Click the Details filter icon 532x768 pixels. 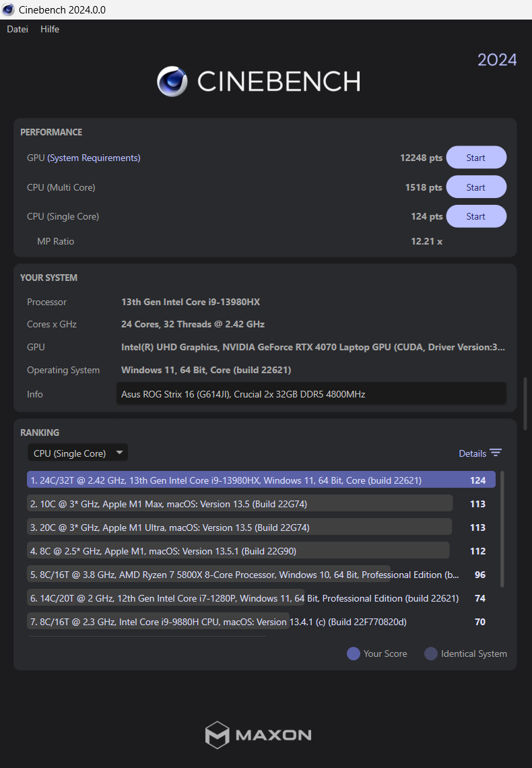tap(496, 453)
